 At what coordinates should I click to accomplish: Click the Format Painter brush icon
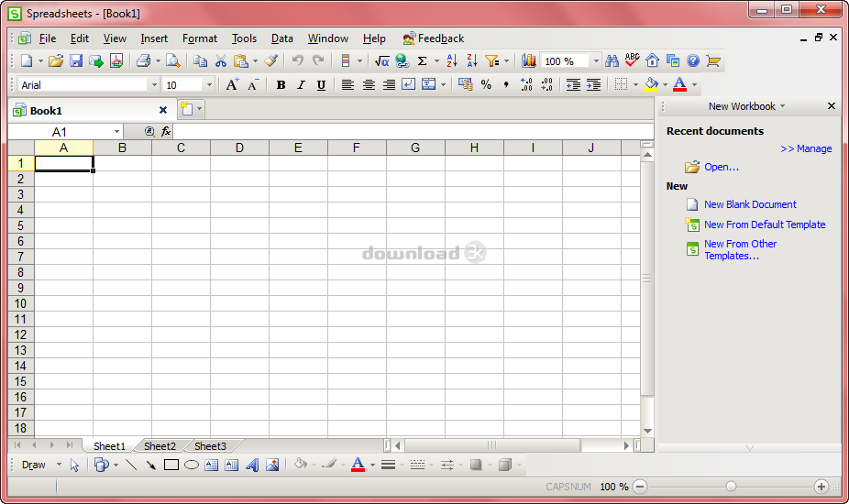270,61
